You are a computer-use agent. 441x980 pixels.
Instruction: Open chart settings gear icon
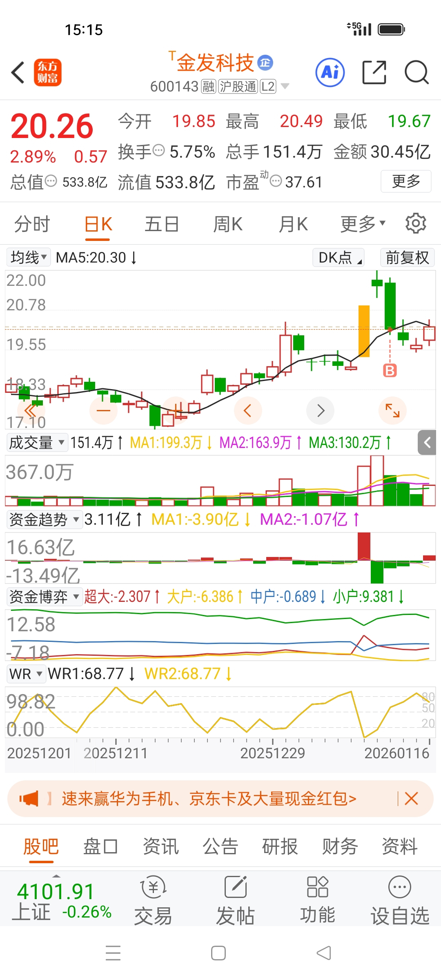pos(416,223)
